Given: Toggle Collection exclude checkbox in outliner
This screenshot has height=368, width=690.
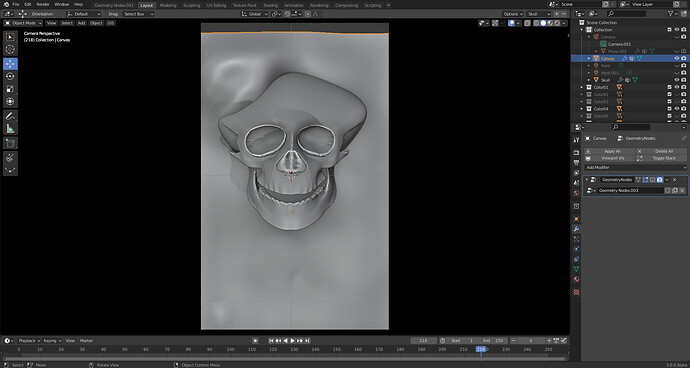Looking at the screenshot, I should [x=670, y=29].
